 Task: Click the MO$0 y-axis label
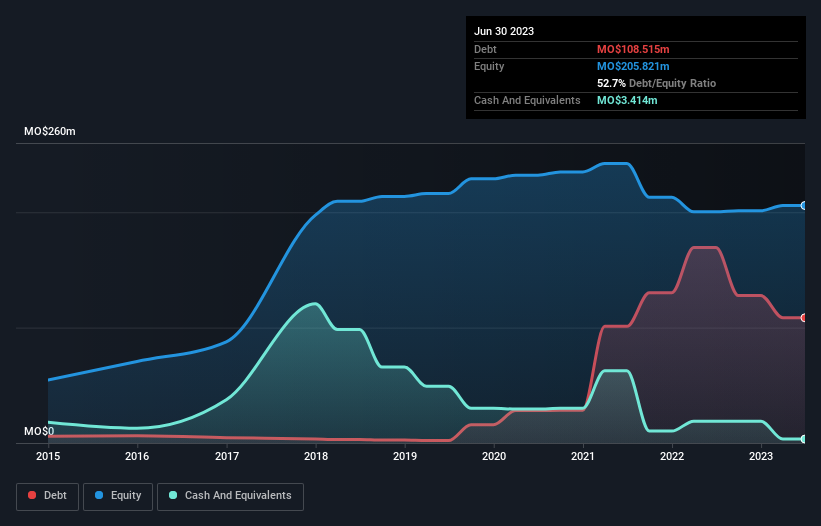coord(39,431)
